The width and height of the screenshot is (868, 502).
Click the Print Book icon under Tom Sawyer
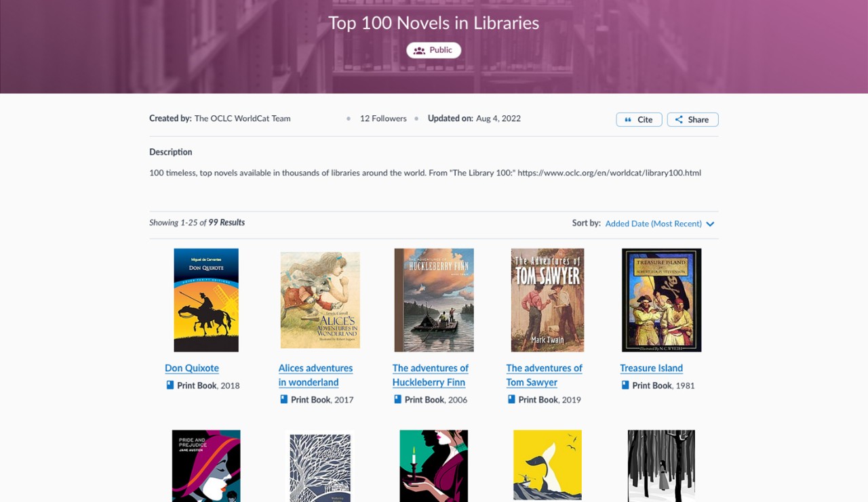pos(510,400)
